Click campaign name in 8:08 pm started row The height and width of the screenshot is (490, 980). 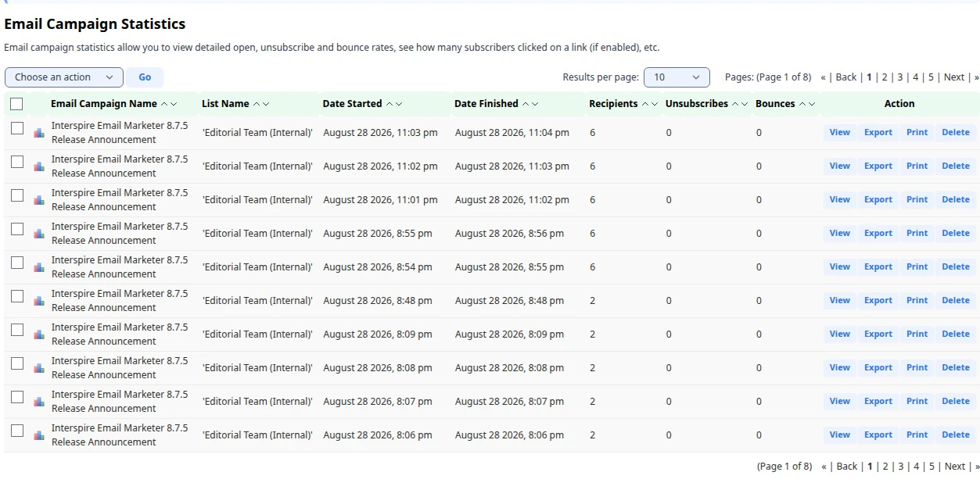tap(120, 368)
